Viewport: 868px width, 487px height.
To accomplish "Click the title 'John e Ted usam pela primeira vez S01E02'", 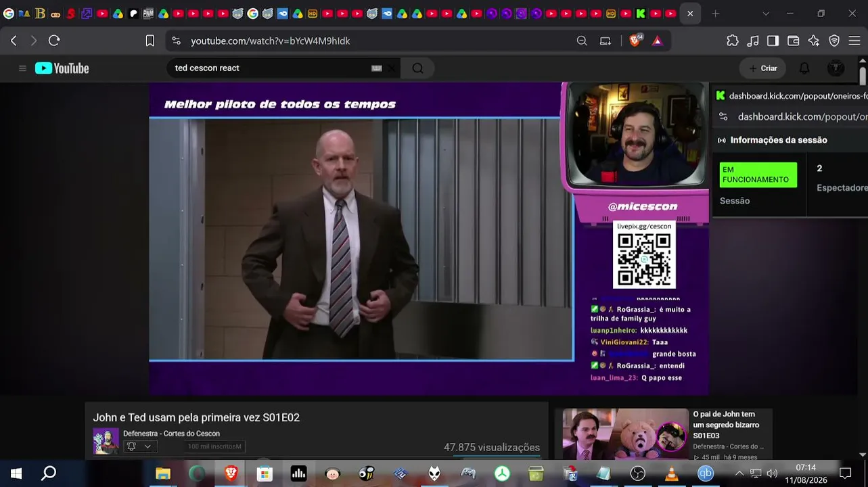I will (196, 417).
